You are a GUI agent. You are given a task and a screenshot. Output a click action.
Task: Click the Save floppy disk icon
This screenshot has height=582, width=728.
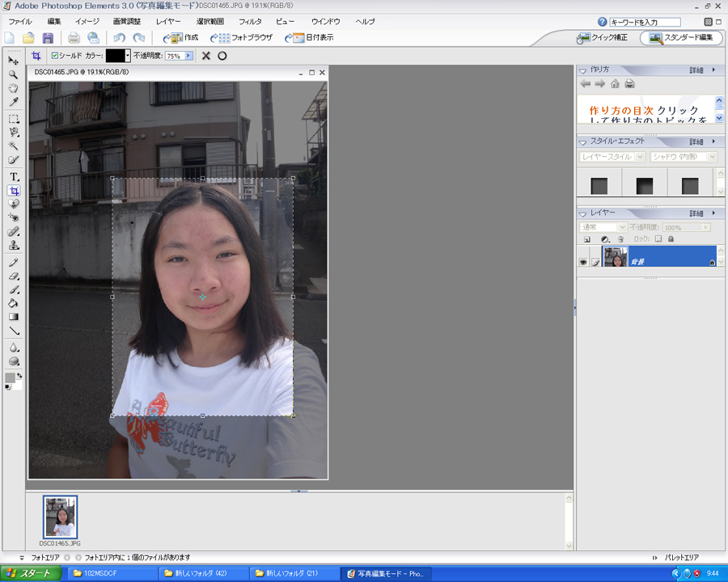point(48,38)
